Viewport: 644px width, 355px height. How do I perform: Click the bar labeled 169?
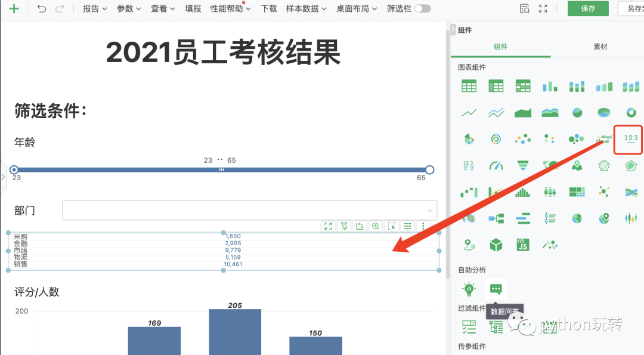pos(154,341)
